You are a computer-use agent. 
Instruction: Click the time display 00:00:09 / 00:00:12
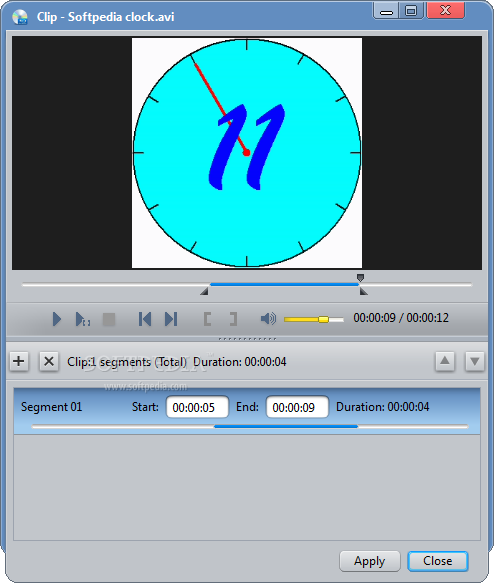(401, 318)
